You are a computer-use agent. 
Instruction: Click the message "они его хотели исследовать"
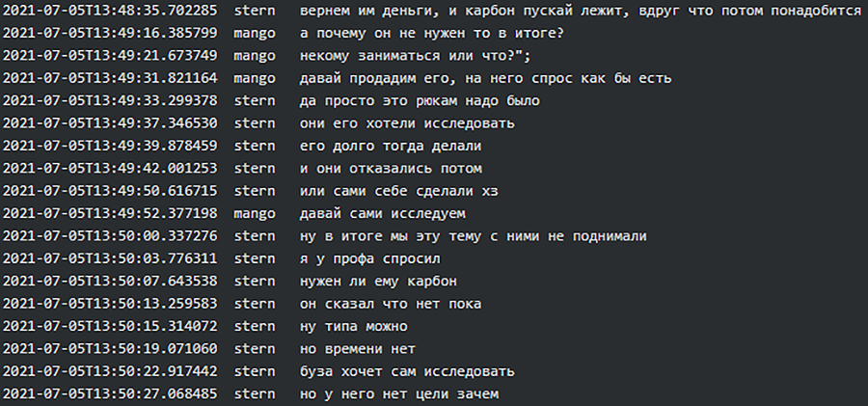click(x=407, y=123)
